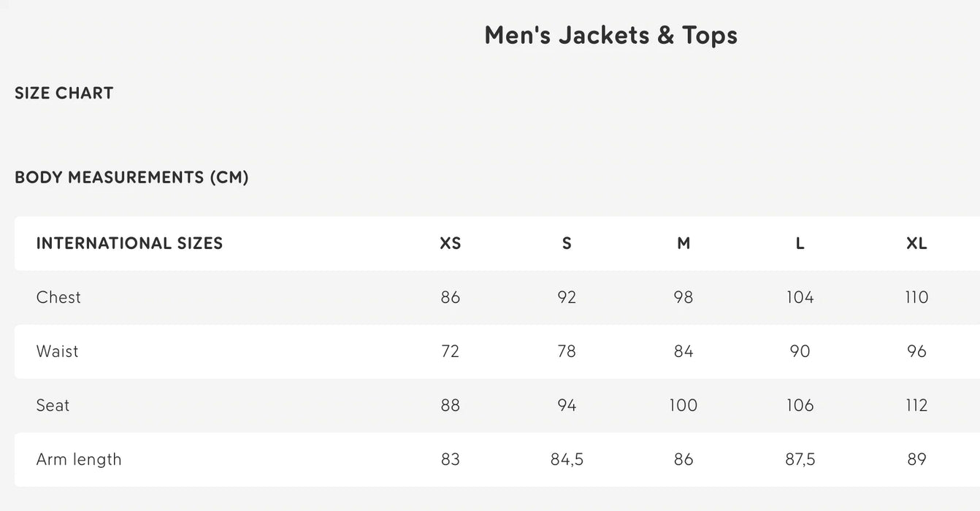Image resolution: width=980 pixels, height=511 pixels.
Task: Click the M size column header
Action: click(684, 244)
